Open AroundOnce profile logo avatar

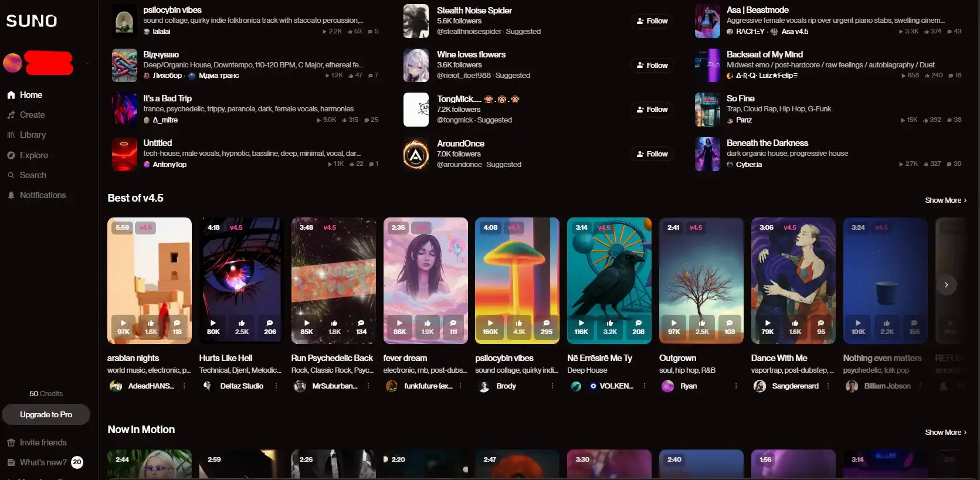pos(416,154)
